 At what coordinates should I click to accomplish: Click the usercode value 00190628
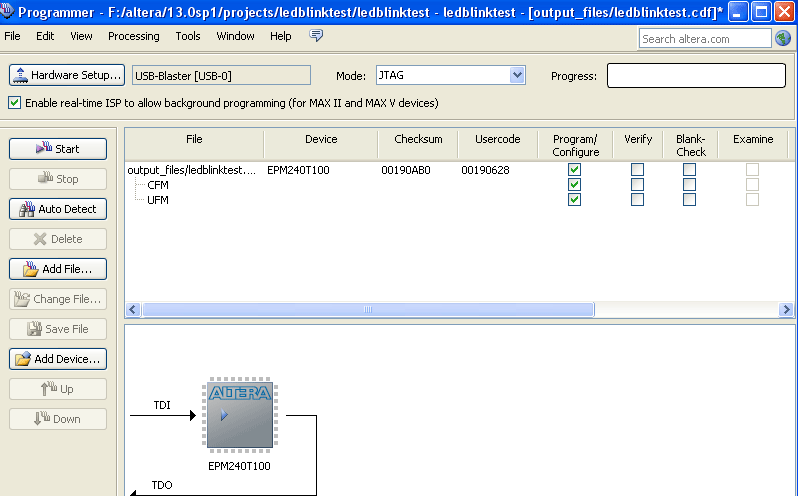pos(485,170)
